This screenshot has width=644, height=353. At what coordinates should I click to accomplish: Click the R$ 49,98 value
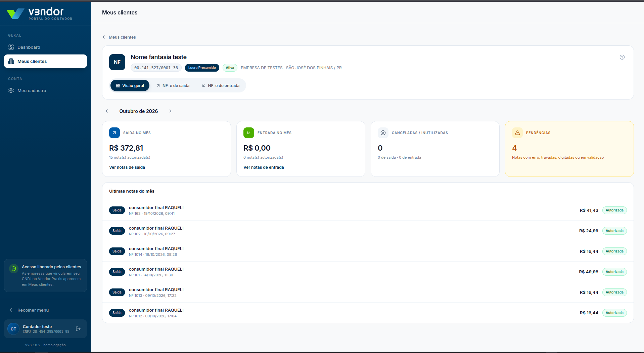coord(589,272)
